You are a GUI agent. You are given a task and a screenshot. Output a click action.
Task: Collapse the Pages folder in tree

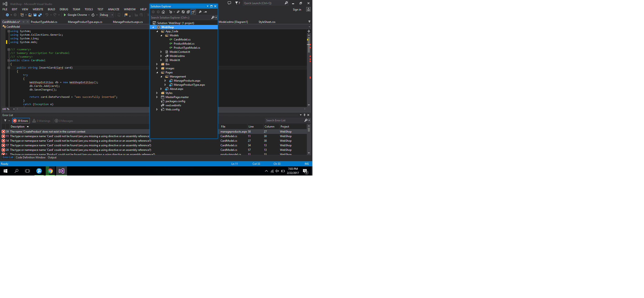(157, 72)
